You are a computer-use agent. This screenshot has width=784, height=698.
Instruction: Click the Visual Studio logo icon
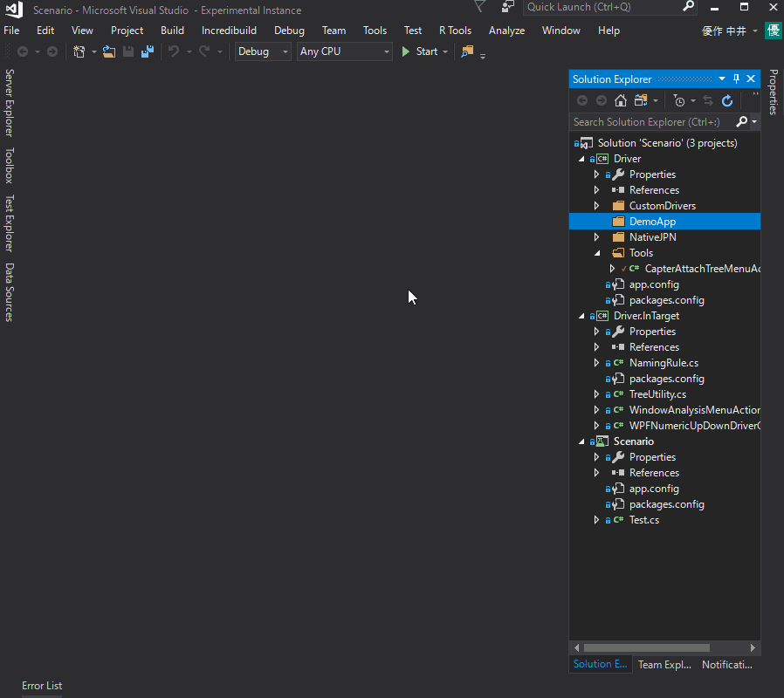(14, 10)
